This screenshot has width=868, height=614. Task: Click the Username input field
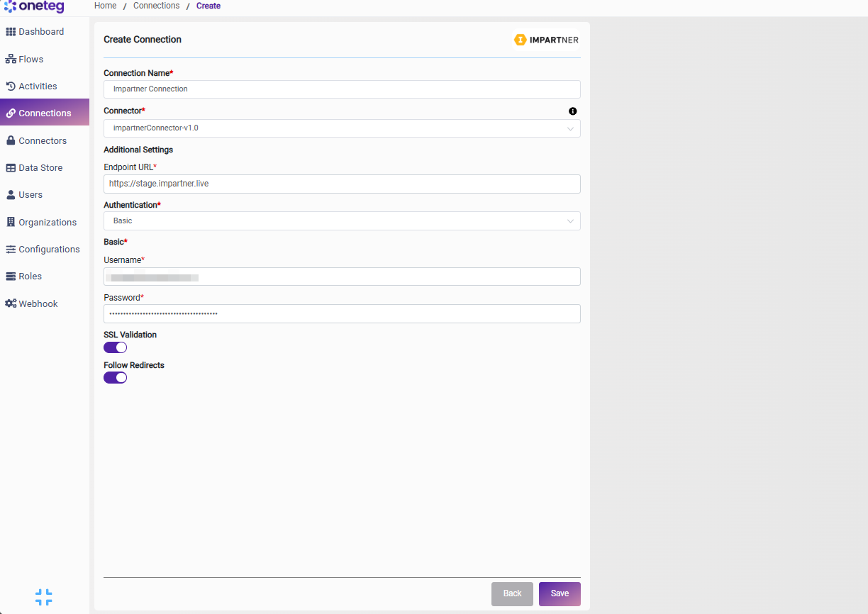(342, 277)
